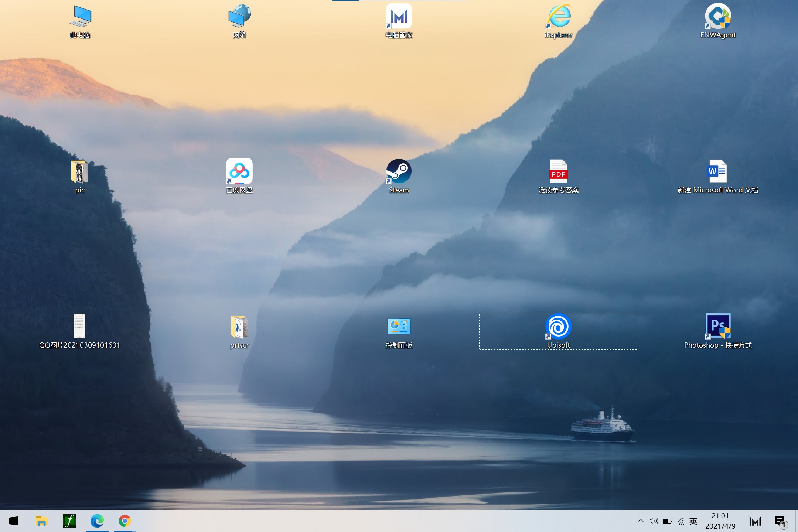Select the Steam desktop shortcut

pos(399,172)
